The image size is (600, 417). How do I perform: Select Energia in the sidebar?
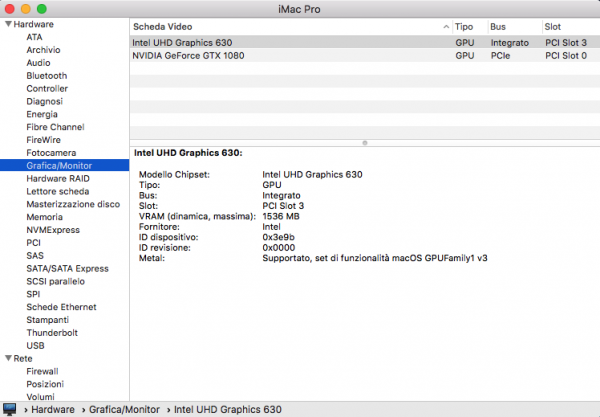[42, 114]
